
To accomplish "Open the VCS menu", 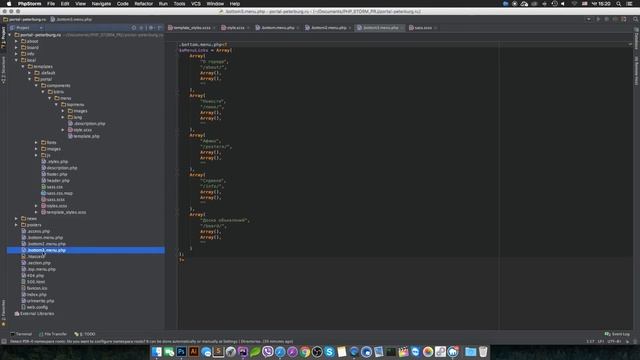I will pos(196,4).
